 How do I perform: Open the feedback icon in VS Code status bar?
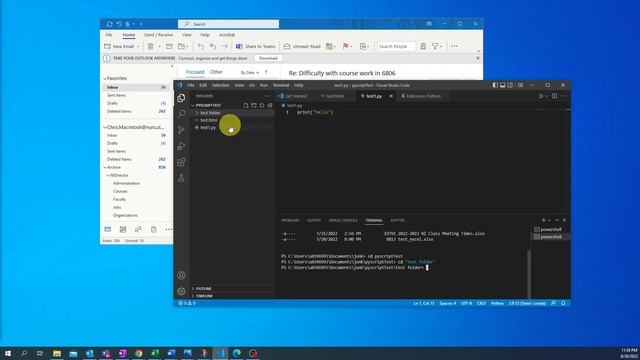coord(553,303)
